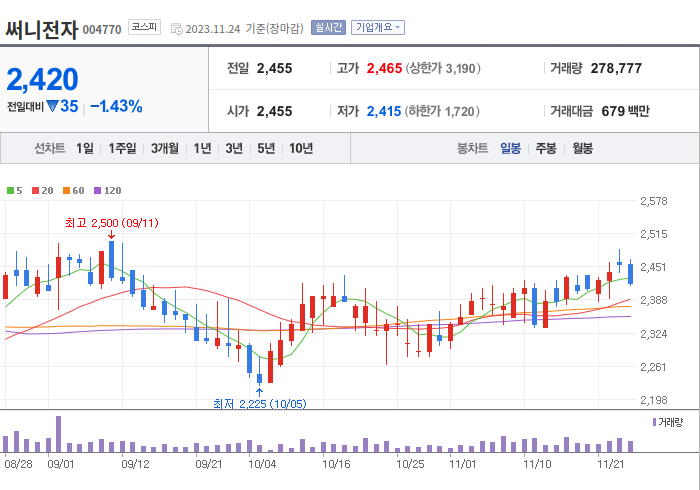The image size is (700, 490).
Task: Select the 10년 line chart period
Action: [x=301, y=148]
